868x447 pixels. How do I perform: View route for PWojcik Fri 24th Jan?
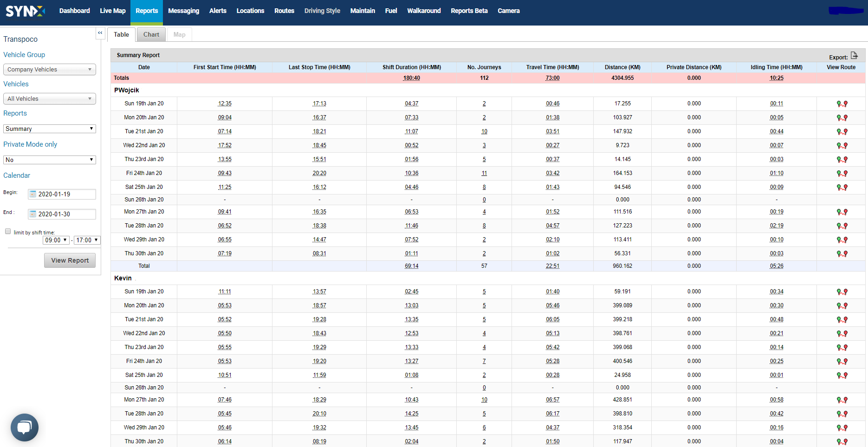(842, 174)
